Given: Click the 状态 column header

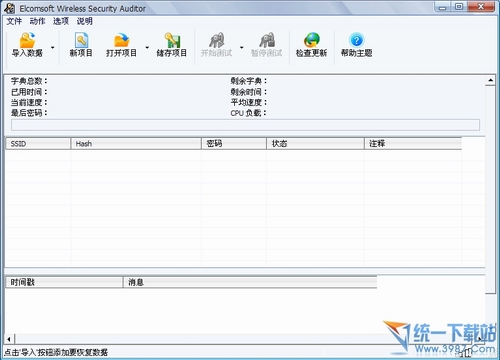Looking at the screenshot, I should [315, 144].
